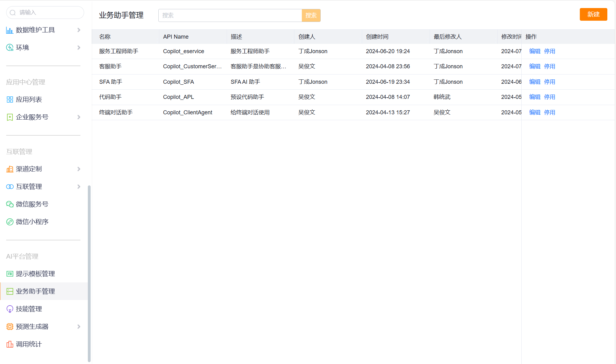This screenshot has height=364, width=616.
Task: Open 微信小程序 menu item
Action: pos(43,222)
